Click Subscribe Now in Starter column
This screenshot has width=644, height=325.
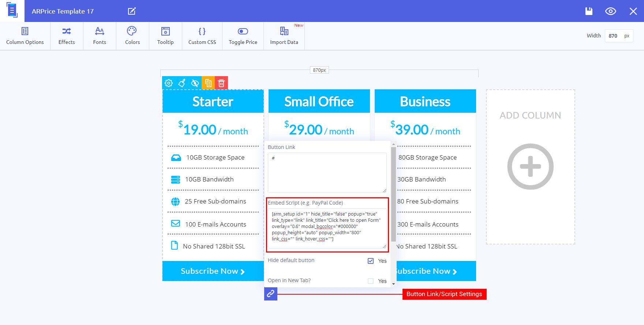tap(213, 271)
